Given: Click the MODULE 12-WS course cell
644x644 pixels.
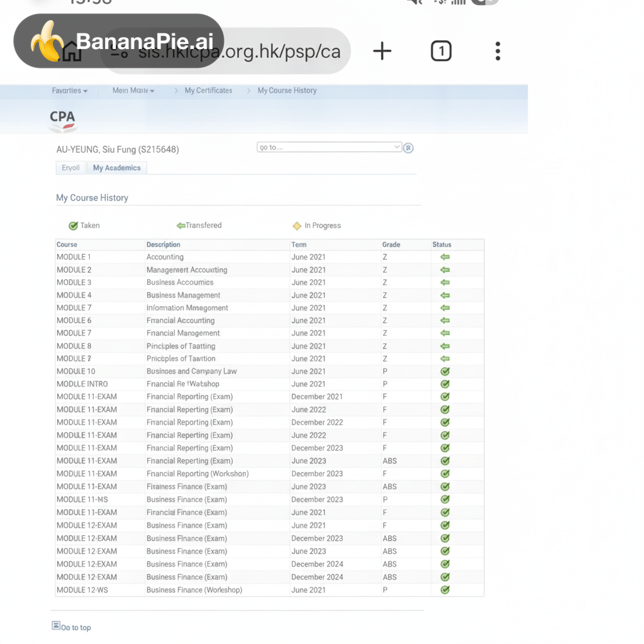Looking at the screenshot, I should 82,590.
